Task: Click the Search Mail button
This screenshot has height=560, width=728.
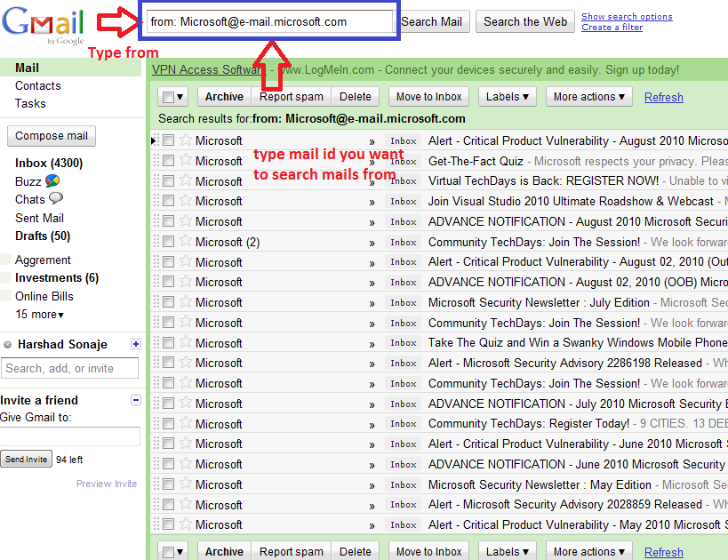Action: pos(432,22)
